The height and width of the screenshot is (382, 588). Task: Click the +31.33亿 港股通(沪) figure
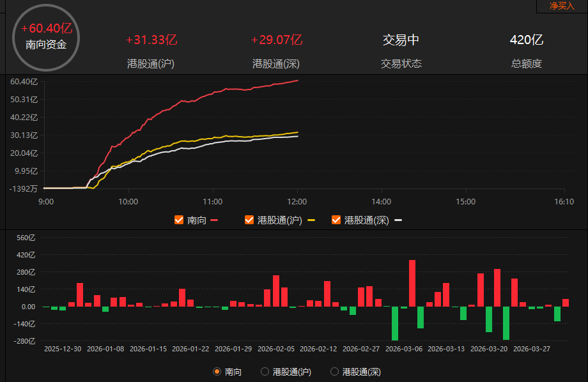click(x=151, y=40)
